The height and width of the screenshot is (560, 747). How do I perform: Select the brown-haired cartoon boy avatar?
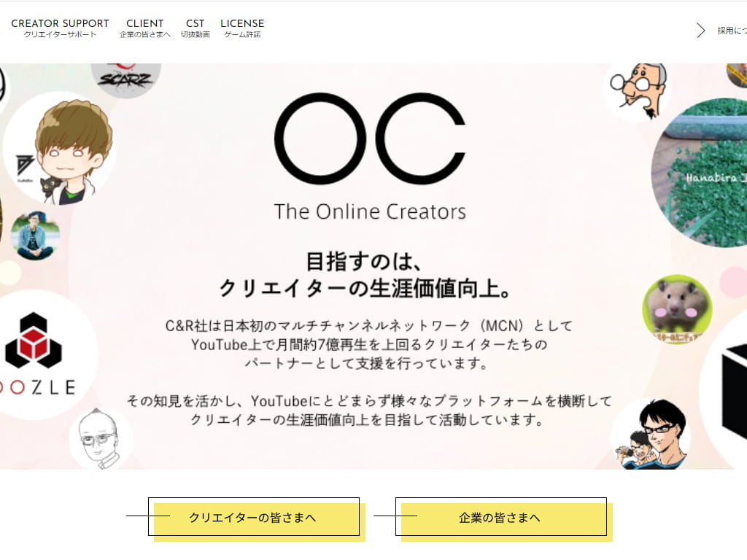60,149
